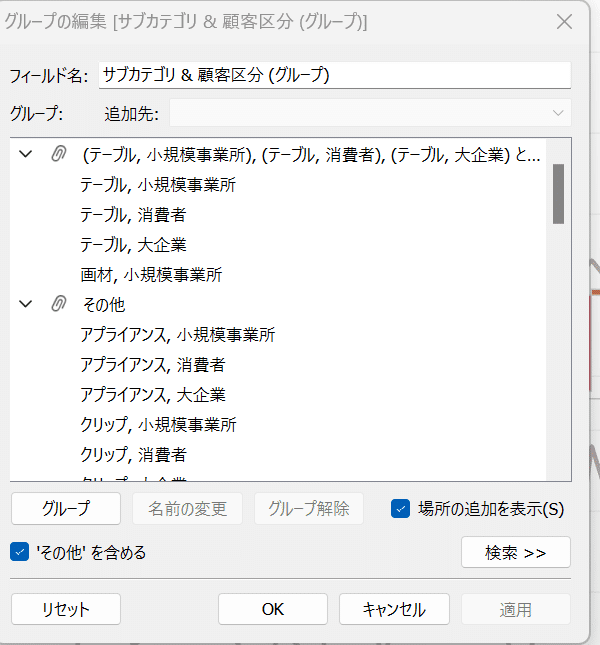This screenshot has height=645, width=600.
Task: Toggle 場所の追加を表示(S) checkbox
Action: [400, 509]
